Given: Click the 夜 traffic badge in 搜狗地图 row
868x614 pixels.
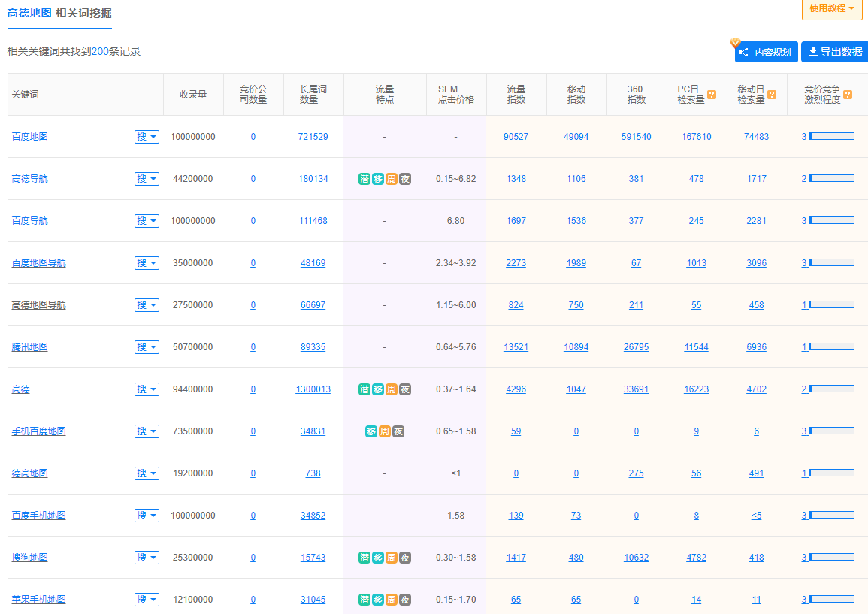Looking at the screenshot, I should (x=405, y=558).
